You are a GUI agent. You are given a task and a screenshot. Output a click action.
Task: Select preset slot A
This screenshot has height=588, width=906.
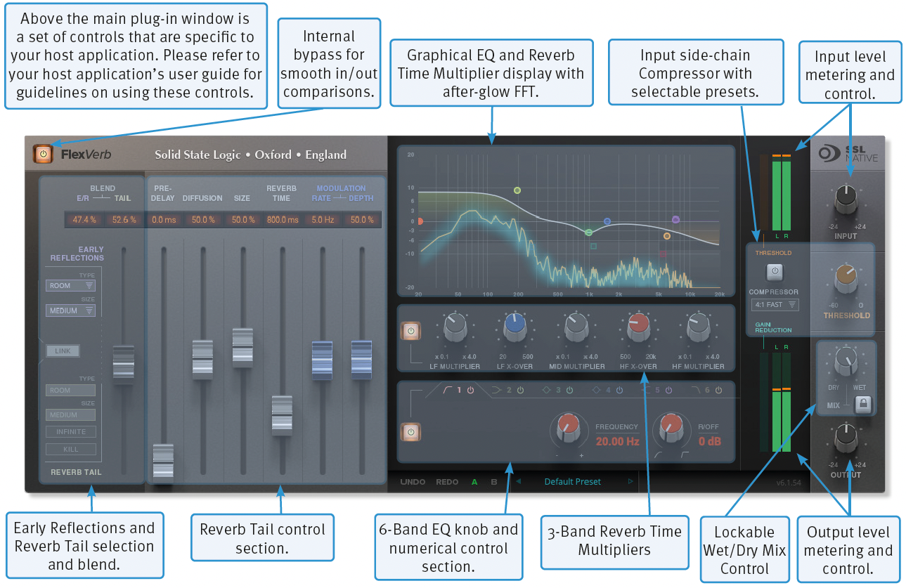(x=474, y=482)
